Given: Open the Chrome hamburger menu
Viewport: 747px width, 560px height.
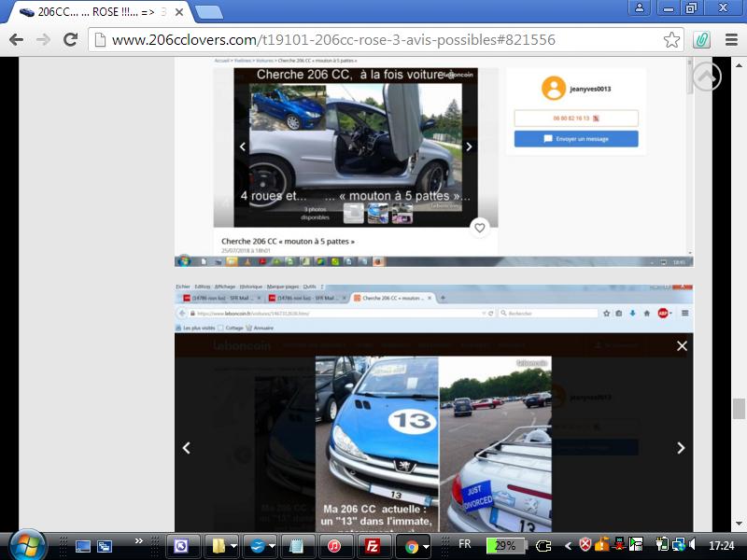Looking at the screenshot, I should 731,39.
